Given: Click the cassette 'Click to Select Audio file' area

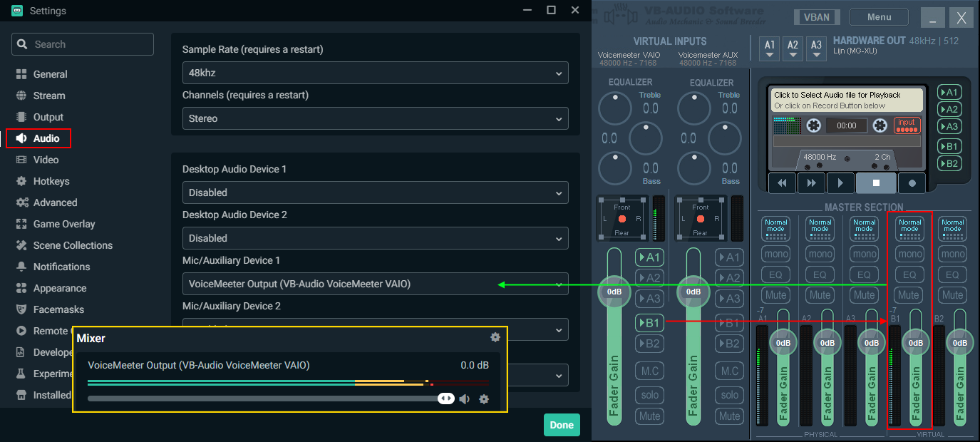Looking at the screenshot, I should click(847, 100).
